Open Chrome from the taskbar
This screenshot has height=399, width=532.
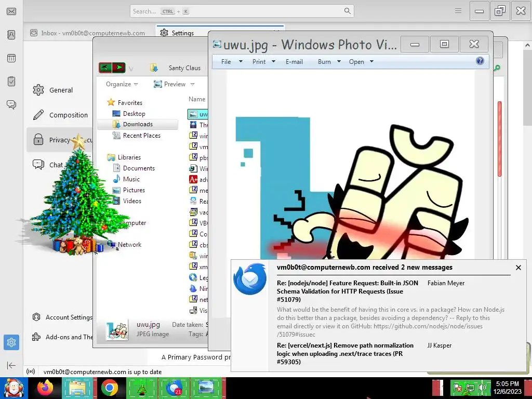pos(109,388)
